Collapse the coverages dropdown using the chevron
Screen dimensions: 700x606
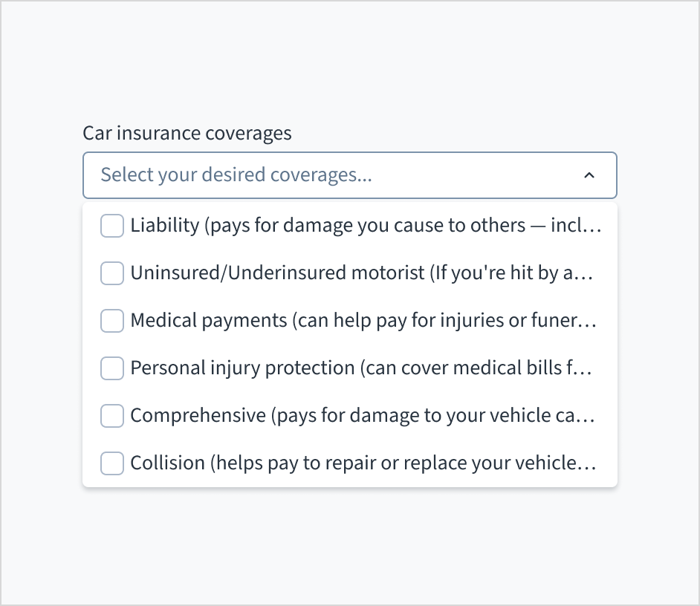pos(589,175)
